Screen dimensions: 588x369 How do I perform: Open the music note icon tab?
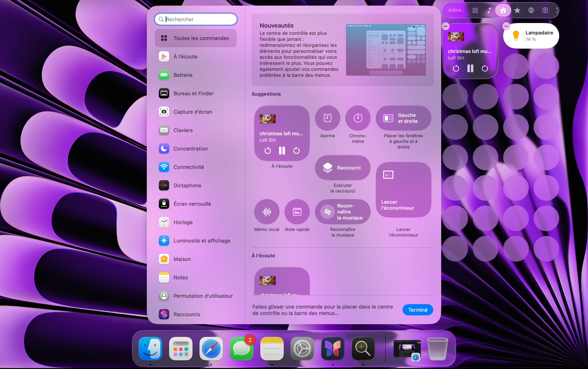(x=489, y=10)
